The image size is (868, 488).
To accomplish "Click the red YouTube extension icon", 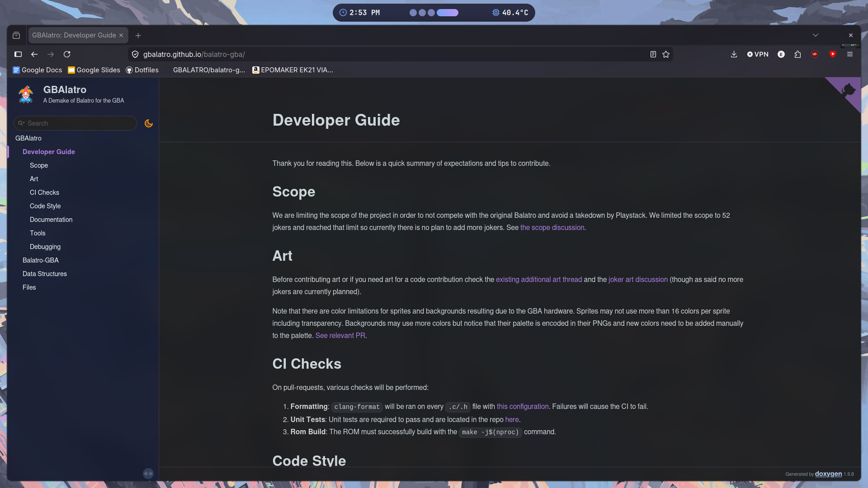I will tap(833, 54).
